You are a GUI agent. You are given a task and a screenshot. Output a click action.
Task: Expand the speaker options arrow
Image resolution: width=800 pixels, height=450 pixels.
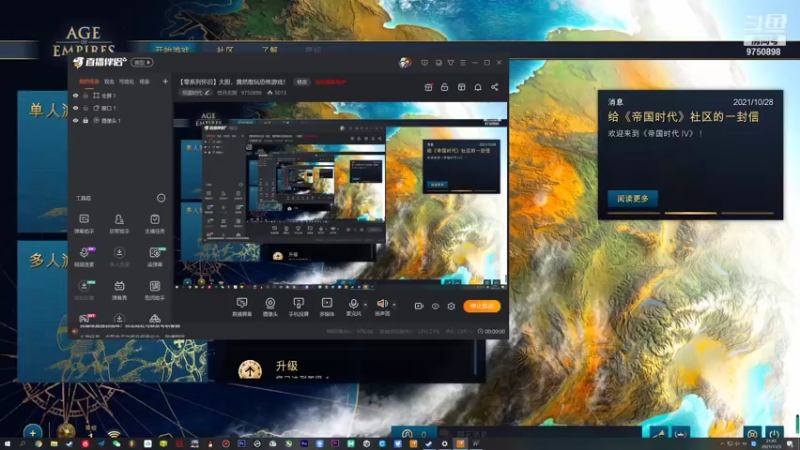pos(394,305)
